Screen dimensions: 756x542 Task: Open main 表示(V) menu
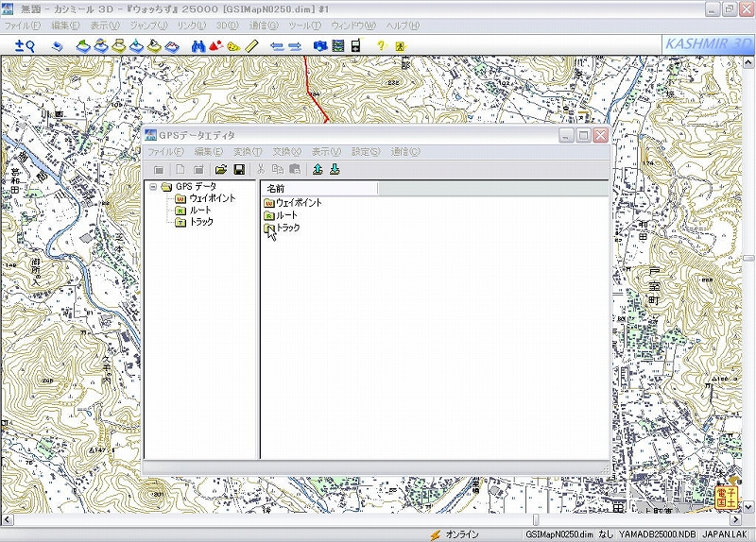(x=105, y=25)
